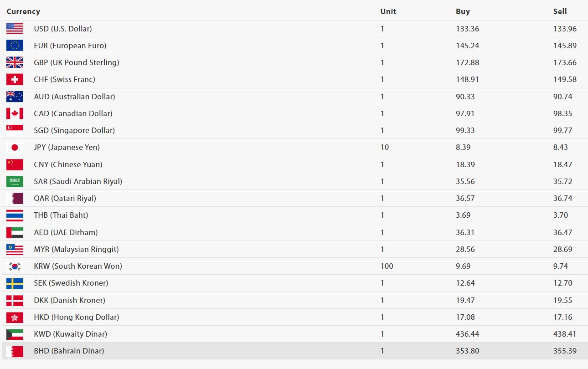
Task: Click the USD buy rate 133.36
Action: point(467,29)
